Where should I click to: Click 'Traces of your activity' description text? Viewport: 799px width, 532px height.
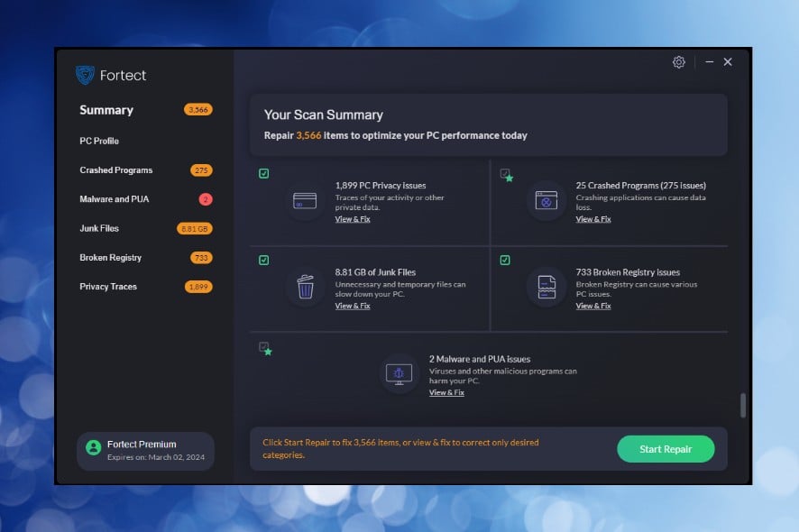coord(390,202)
